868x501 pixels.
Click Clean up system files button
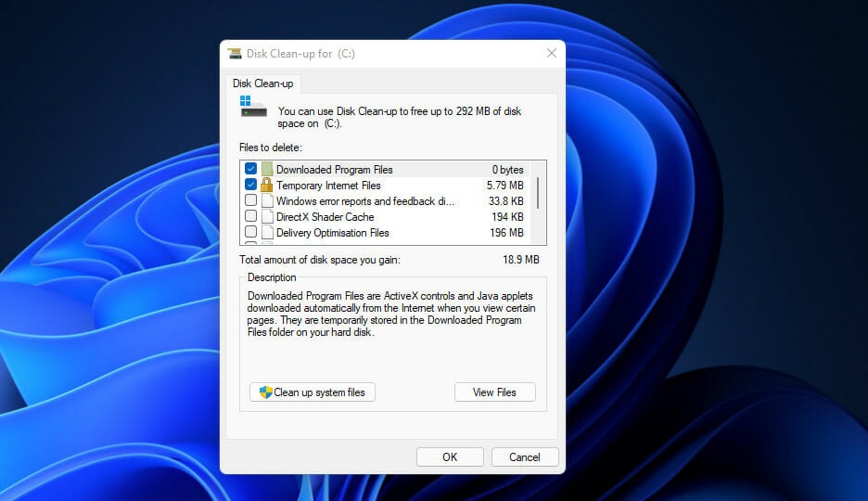pyautogui.click(x=313, y=392)
